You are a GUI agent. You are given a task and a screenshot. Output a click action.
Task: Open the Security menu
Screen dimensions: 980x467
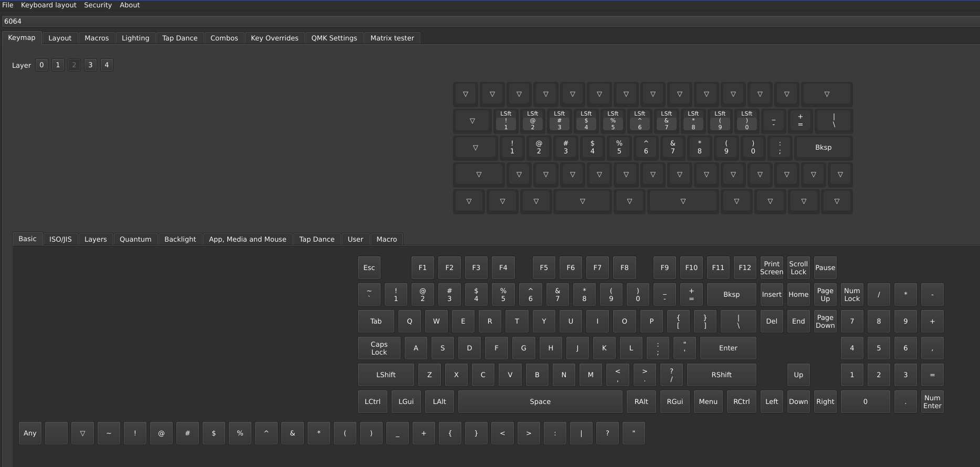[x=98, y=5]
